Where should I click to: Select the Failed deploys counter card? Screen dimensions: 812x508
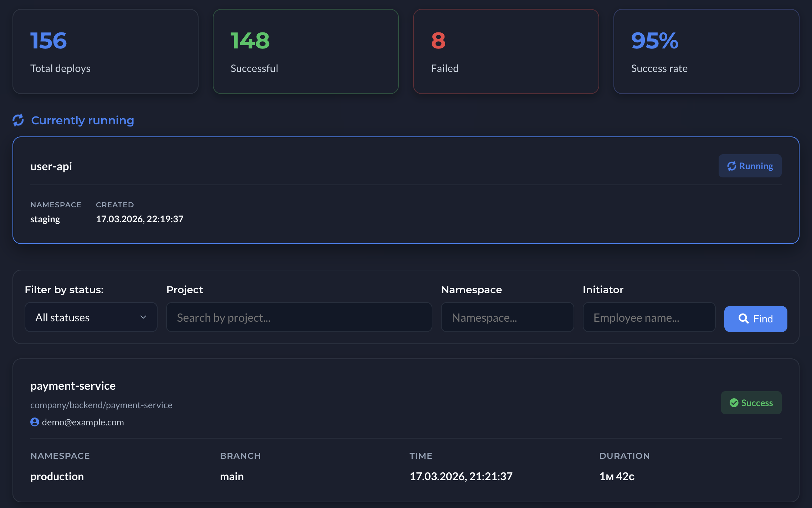[x=506, y=52]
